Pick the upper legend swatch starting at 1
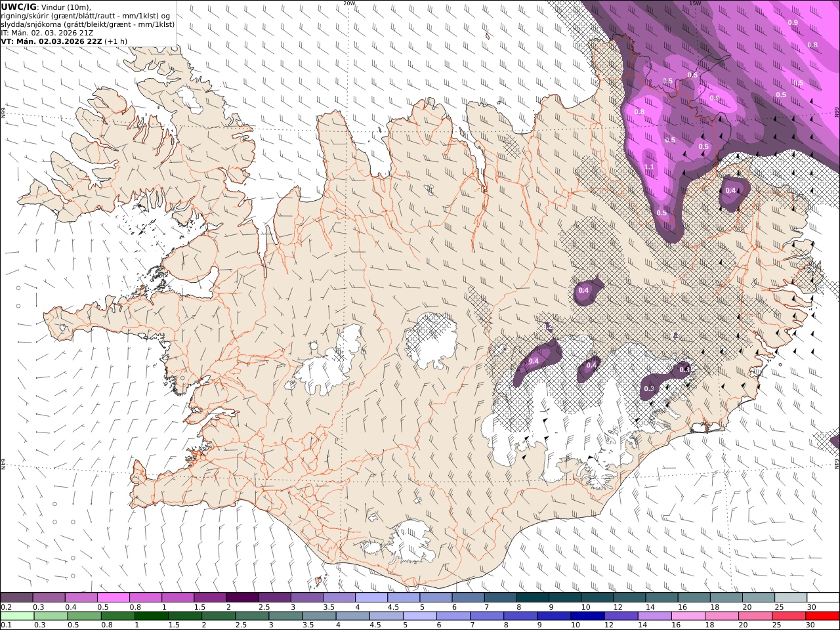This screenshot has height=630, width=840. [x=177, y=597]
